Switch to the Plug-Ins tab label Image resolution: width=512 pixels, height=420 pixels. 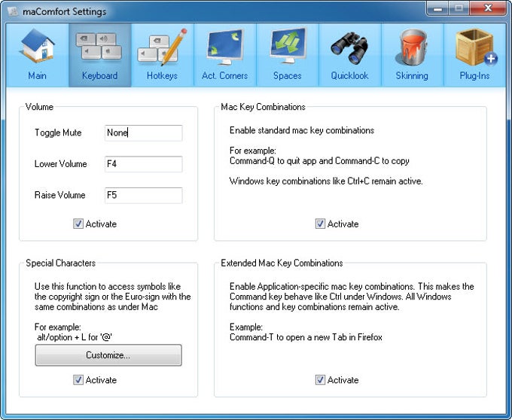(x=474, y=76)
